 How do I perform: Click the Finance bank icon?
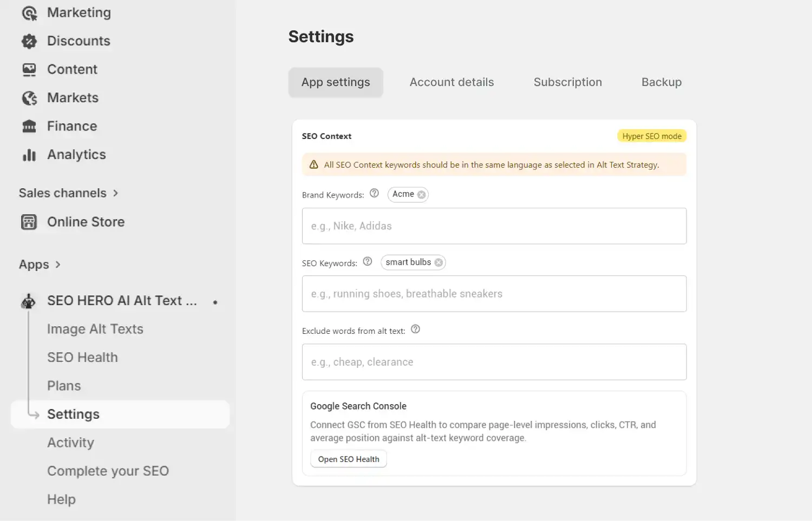click(29, 126)
